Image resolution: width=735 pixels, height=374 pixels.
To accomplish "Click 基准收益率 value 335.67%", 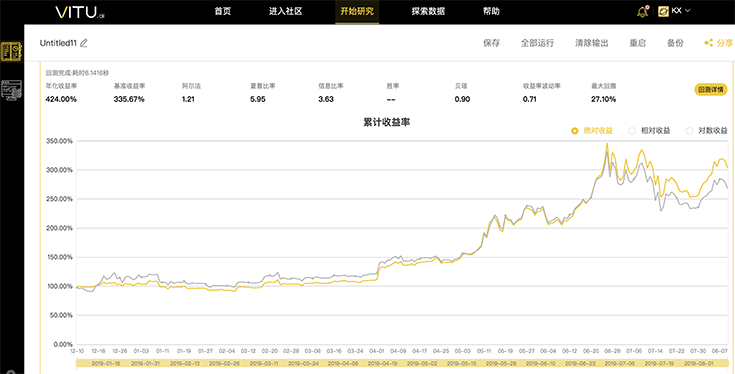I will pos(129,99).
